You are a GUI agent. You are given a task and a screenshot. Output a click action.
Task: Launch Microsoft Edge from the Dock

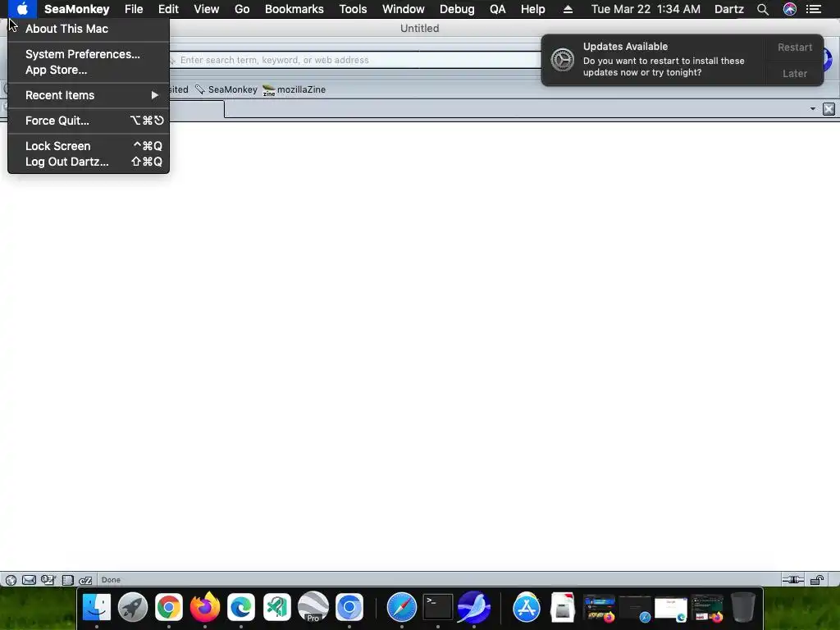click(x=241, y=608)
